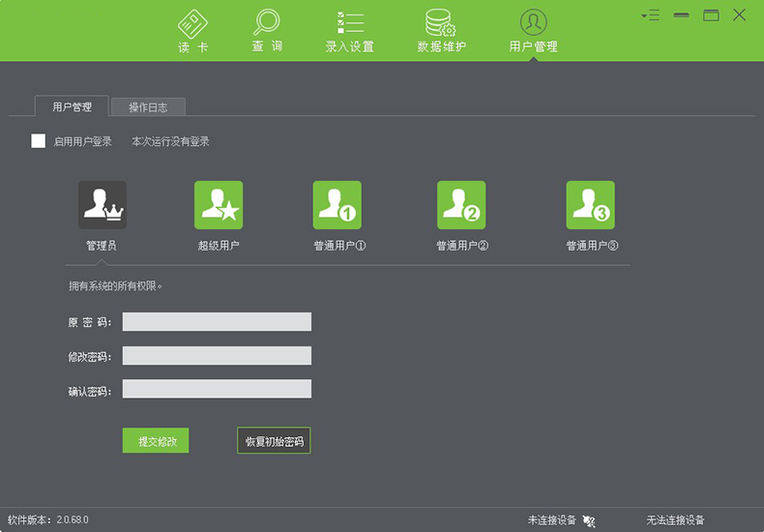
Task: Click the 未连接设备 status icon
Action: click(589, 520)
